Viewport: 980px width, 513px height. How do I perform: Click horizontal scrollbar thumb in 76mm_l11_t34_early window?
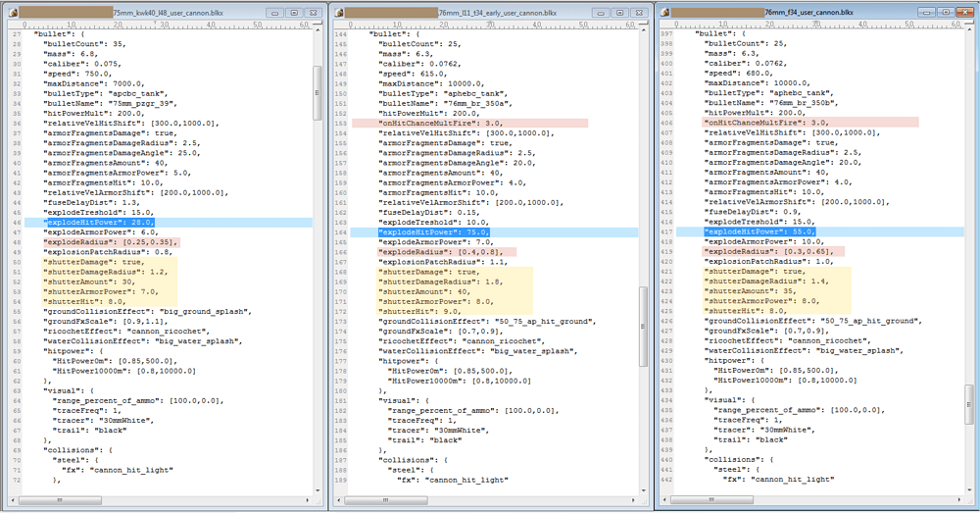[x=386, y=500]
